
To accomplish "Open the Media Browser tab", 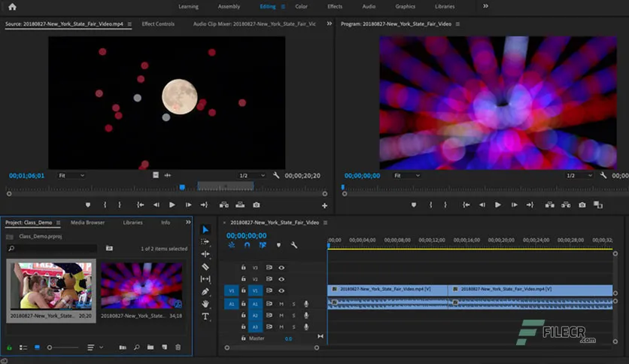I will 87,223.
